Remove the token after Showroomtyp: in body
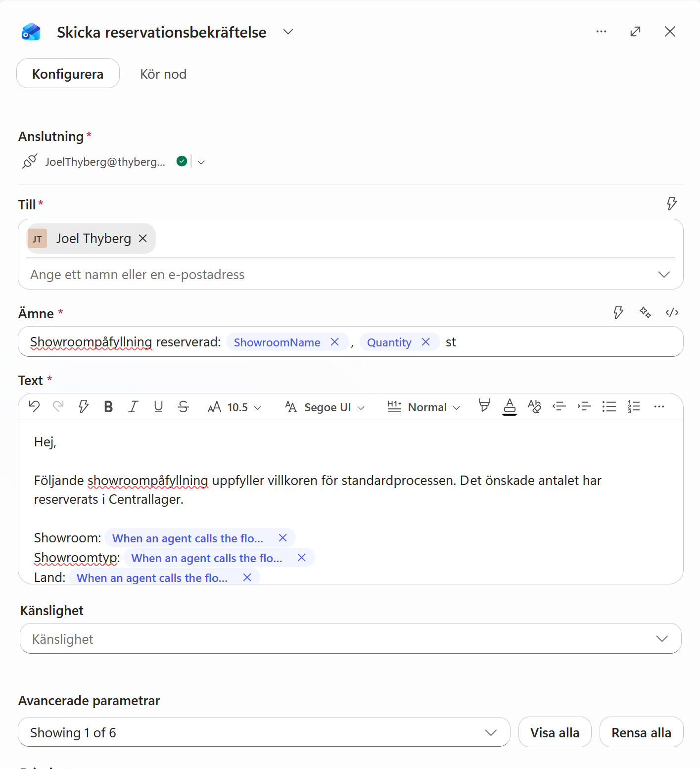Viewport: 700px width, 769px height. pyautogui.click(x=302, y=558)
